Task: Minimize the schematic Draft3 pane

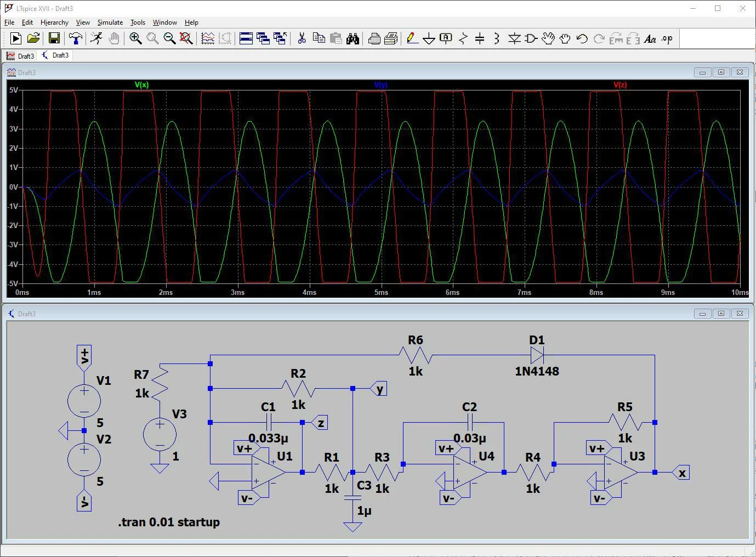Action: point(702,314)
